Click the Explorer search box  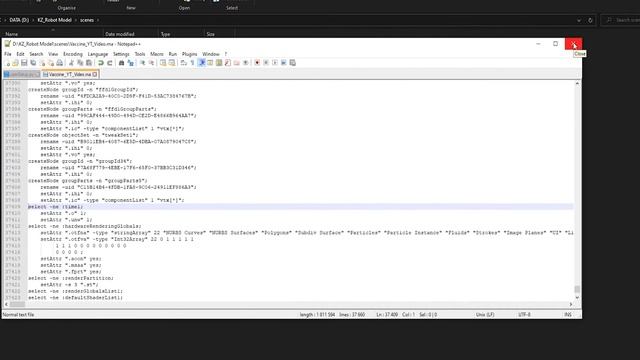[620, 20]
